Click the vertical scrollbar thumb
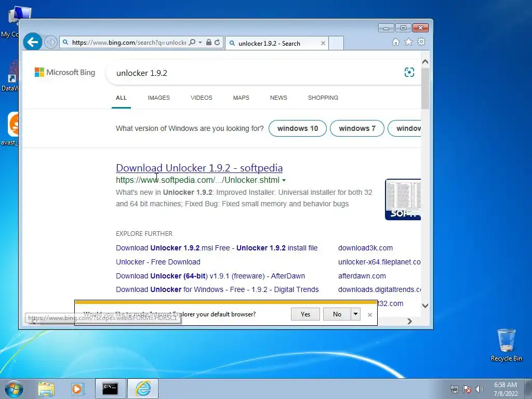This screenshot has height=399, width=532. click(425, 88)
